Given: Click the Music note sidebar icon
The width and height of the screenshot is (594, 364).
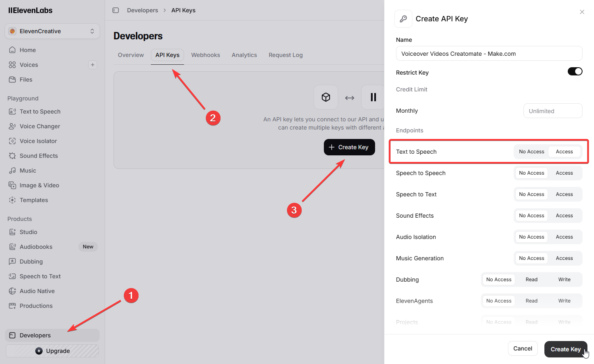Looking at the screenshot, I should (x=12, y=171).
